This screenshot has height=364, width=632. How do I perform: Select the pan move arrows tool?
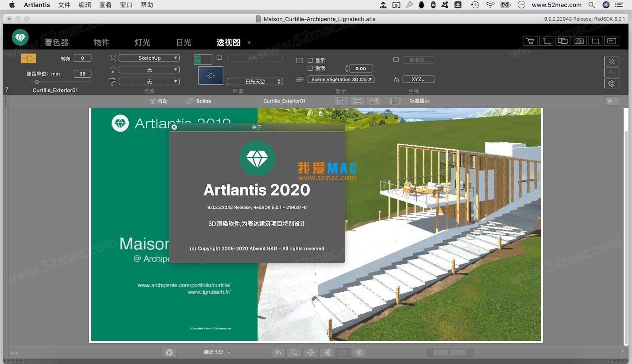coord(310,352)
